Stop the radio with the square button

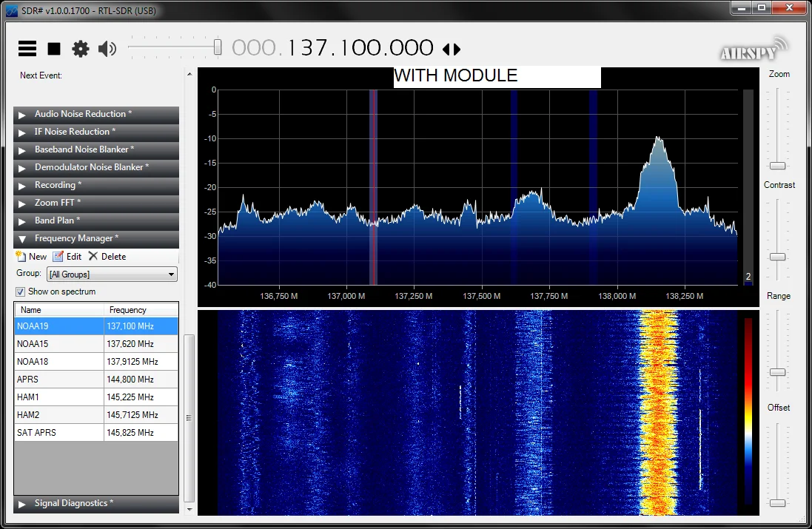[54, 49]
